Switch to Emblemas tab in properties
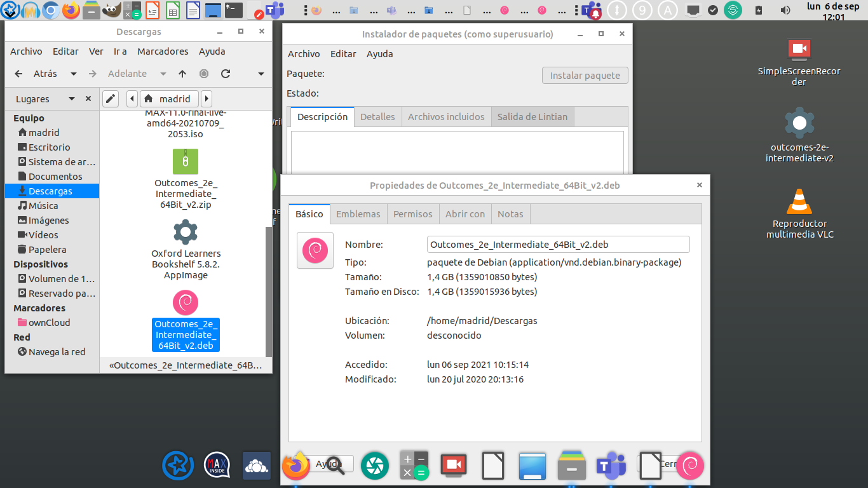 (358, 214)
